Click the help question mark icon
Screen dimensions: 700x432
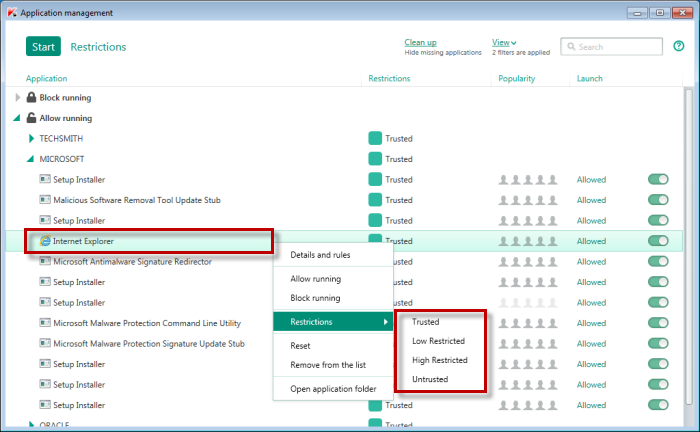679,46
